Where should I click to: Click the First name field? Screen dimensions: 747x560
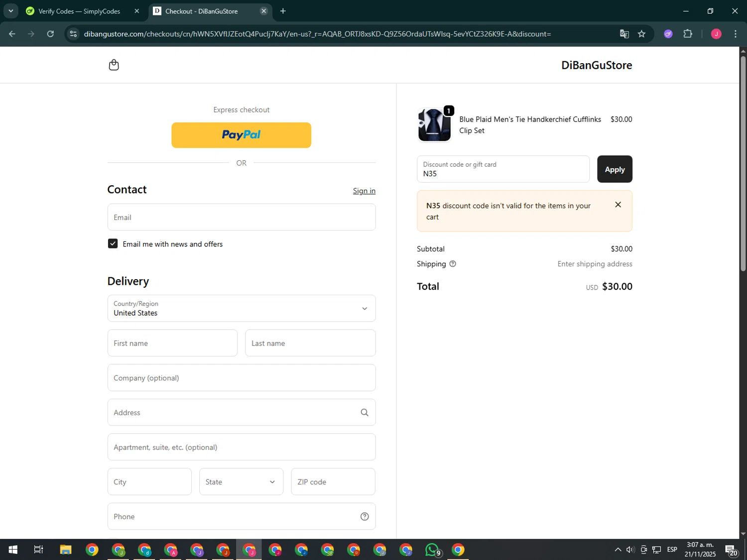(172, 343)
